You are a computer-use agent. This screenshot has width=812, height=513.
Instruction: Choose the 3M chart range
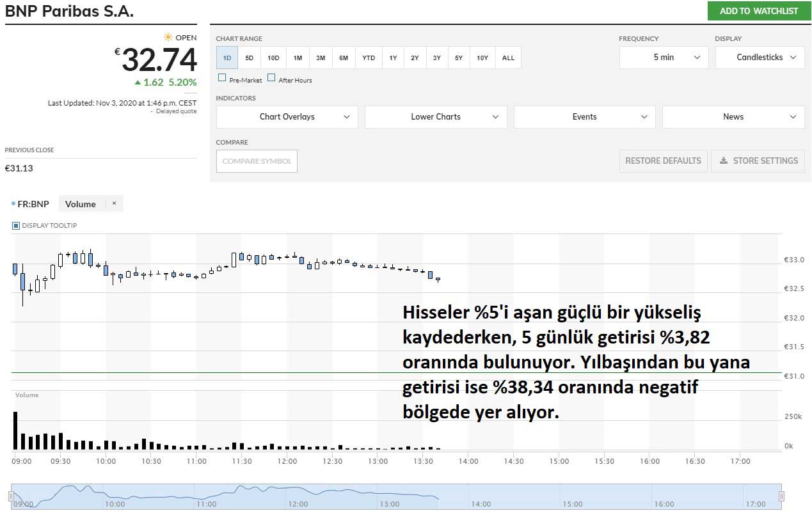[x=321, y=58]
